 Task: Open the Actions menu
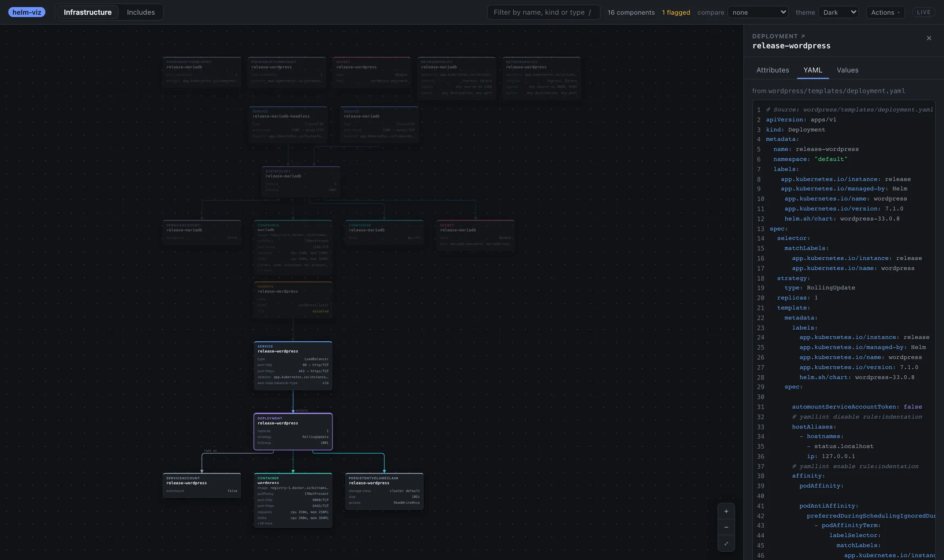point(885,12)
